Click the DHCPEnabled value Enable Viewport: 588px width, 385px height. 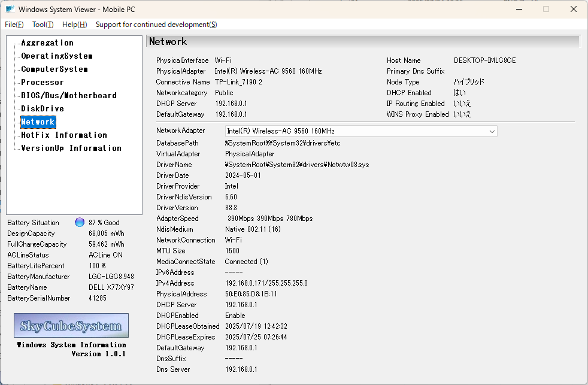(235, 316)
